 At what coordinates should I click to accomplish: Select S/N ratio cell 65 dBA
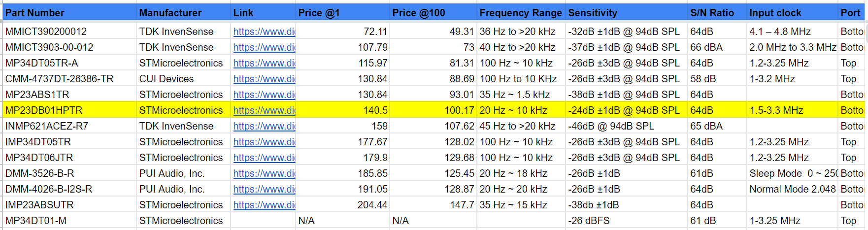click(x=717, y=126)
